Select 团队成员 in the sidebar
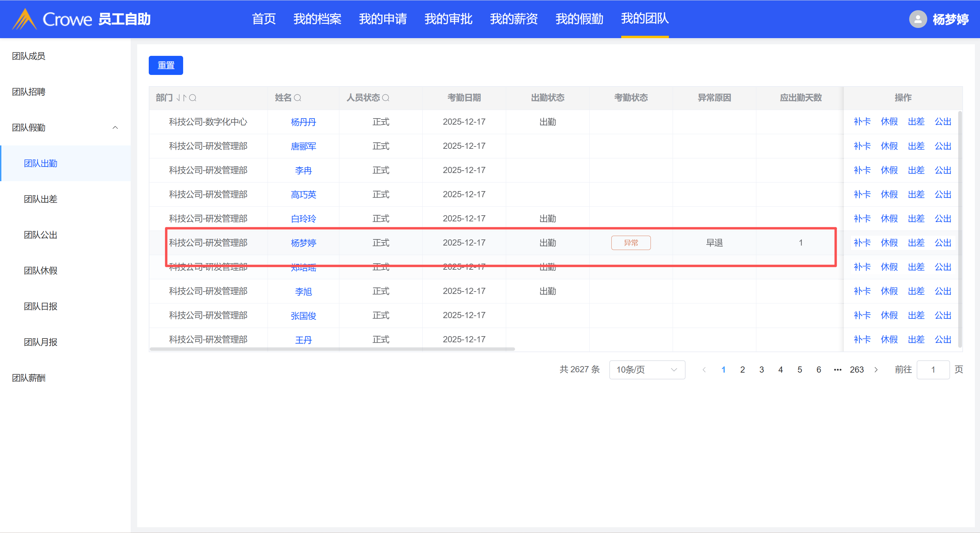This screenshot has height=533, width=980. pos(29,56)
